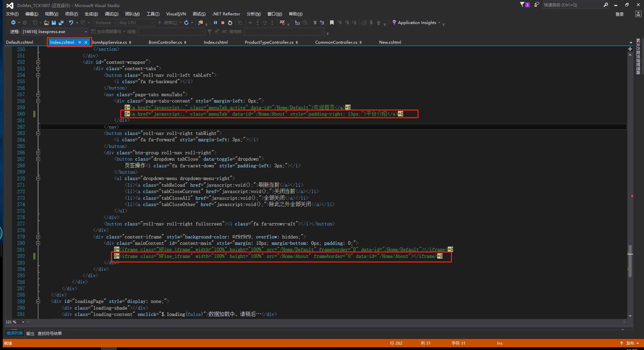Open the 错误列表 error list panel tab

[15, 333]
